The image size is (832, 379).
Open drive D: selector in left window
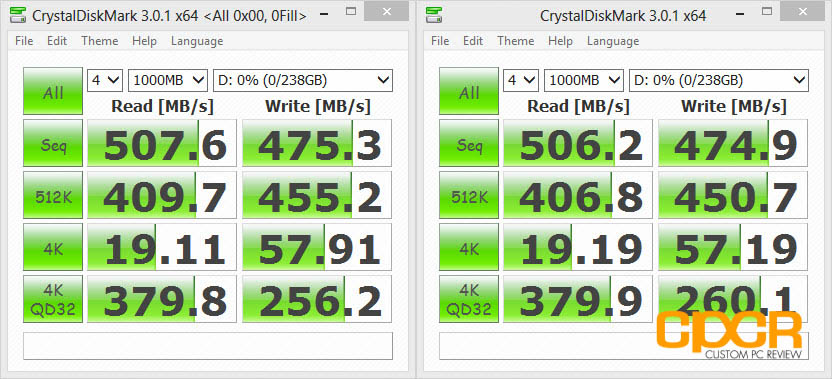point(303,80)
